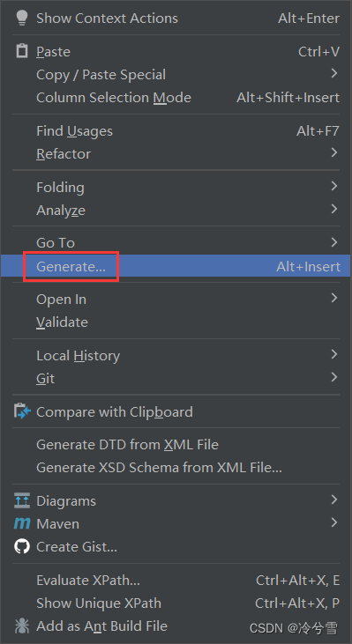Click the GitHub icon for Create Gist
Image resolution: width=352 pixels, height=644 pixels.
click(x=22, y=547)
